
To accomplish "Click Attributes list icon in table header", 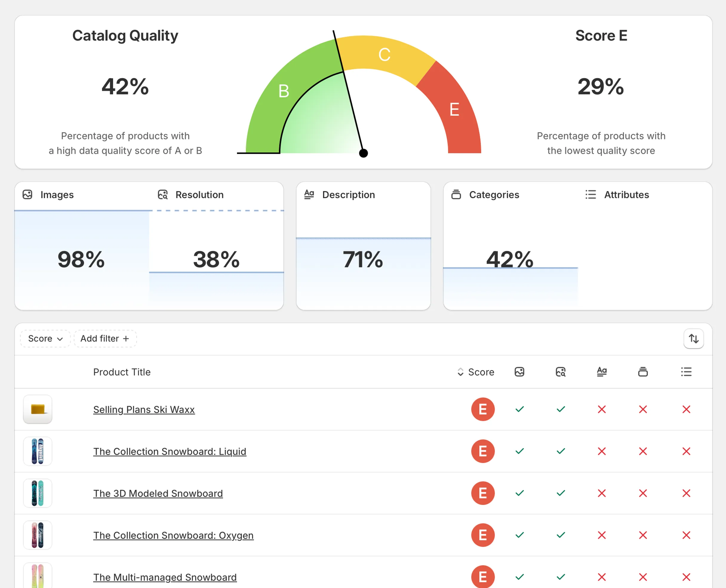I will click(x=686, y=372).
